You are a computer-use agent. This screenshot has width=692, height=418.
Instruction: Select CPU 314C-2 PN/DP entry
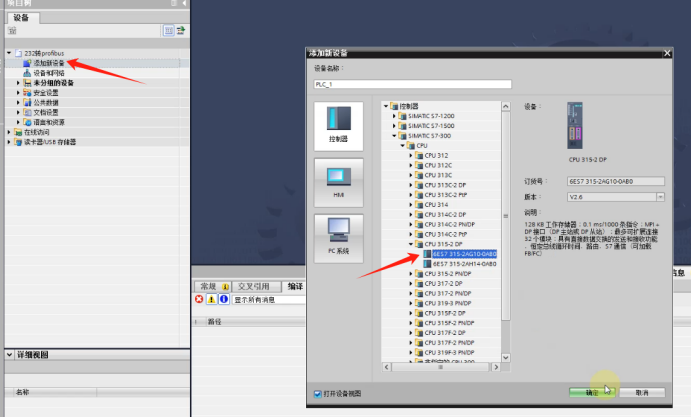coord(450,224)
